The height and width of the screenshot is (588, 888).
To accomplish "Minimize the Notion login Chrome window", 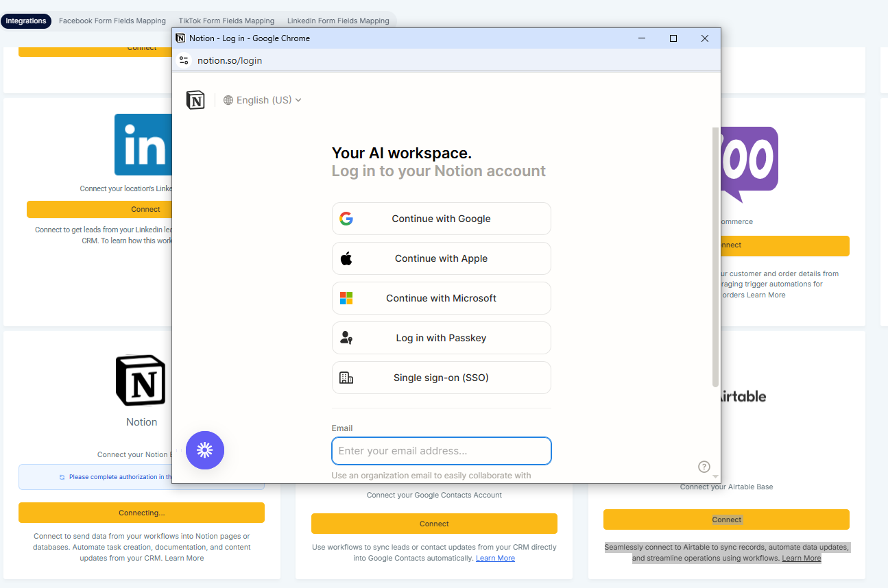I will pyautogui.click(x=642, y=38).
